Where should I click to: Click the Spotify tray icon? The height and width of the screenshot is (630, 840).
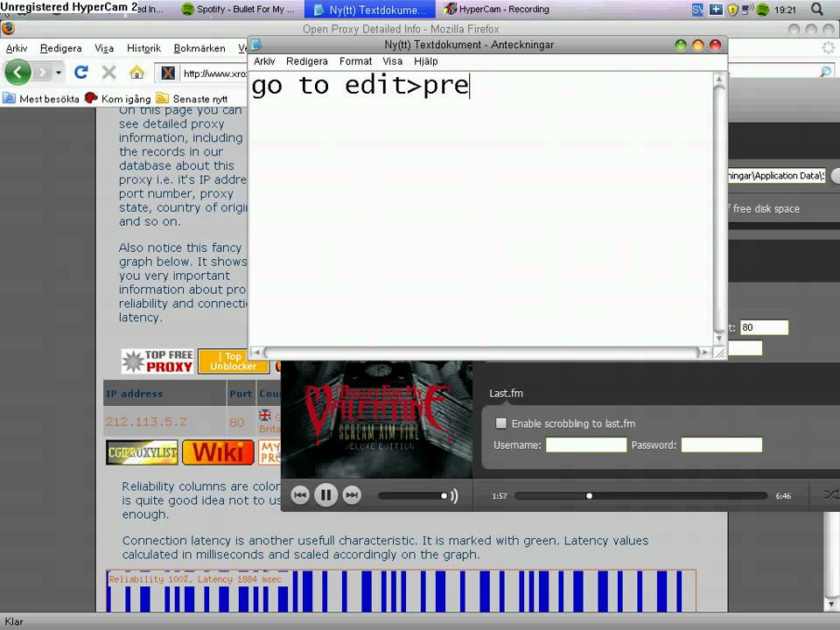(x=762, y=9)
